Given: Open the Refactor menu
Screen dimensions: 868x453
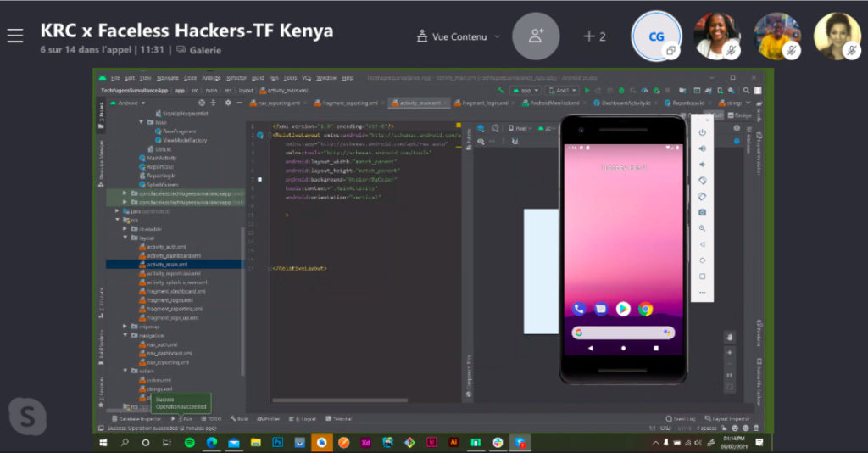Looking at the screenshot, I should coord(236,78).
